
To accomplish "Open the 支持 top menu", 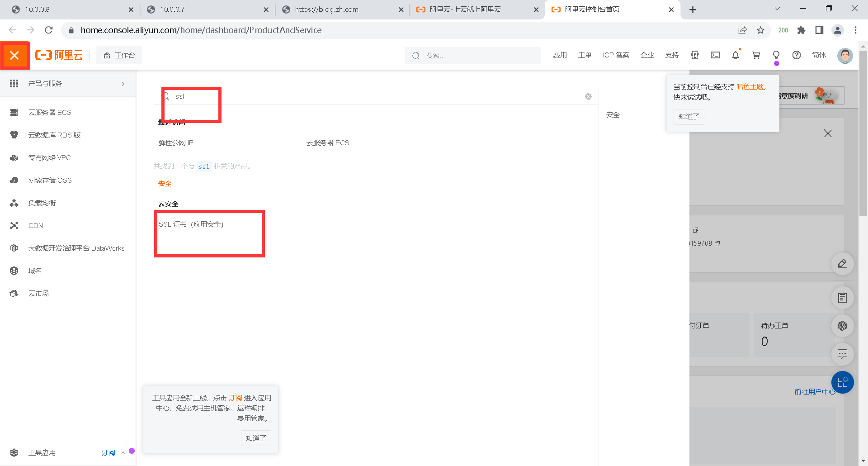I will 672,55.
